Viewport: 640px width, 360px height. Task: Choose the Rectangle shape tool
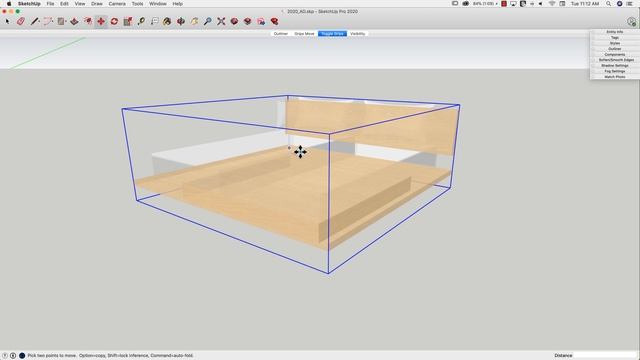(x=61, y=21)
